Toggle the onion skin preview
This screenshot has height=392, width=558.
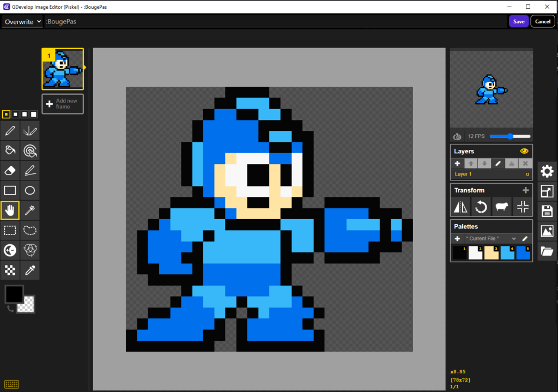(457, 136)
